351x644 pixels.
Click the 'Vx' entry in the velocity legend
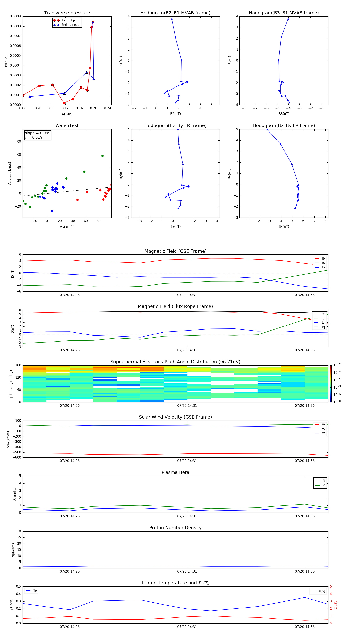click(x=320, y=424)
